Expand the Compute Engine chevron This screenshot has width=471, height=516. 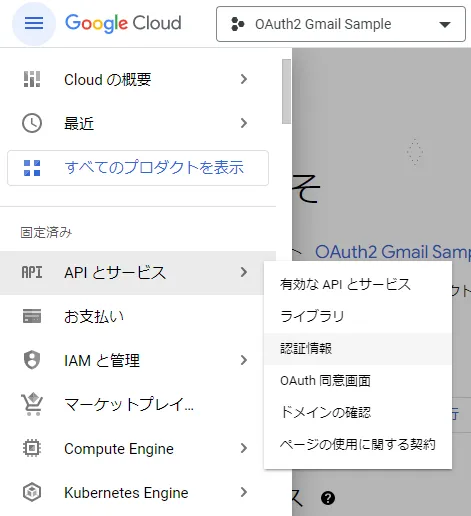pyautogui.click(x=244, y=448)
